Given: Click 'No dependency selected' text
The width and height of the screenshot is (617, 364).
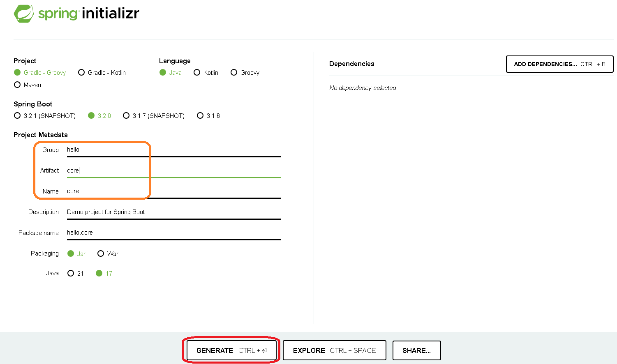Looking at the screenshot, I should point(363,88).
